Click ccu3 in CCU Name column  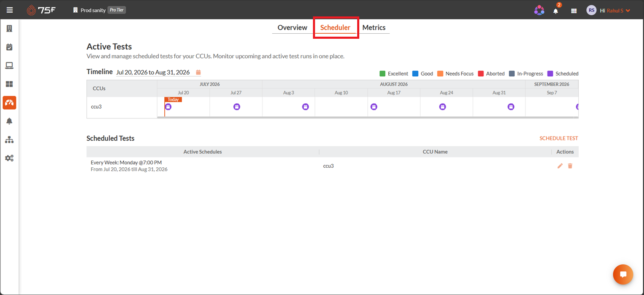pos(329,166)
